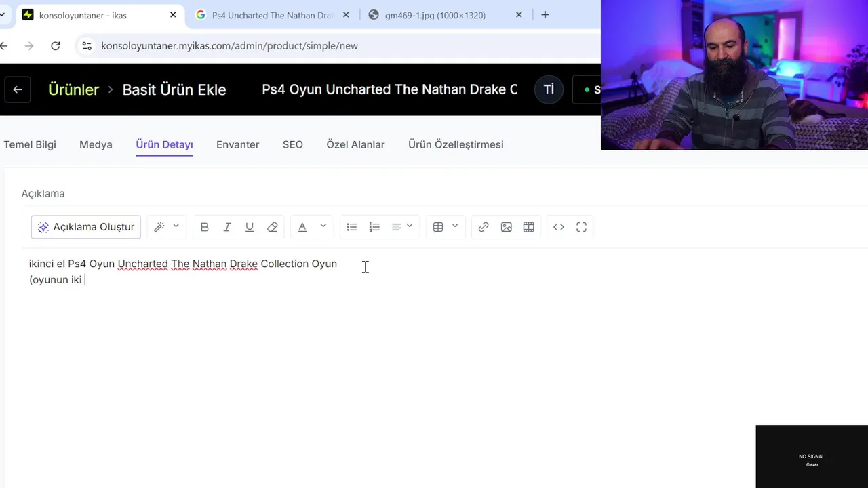This screenshot has height=488, width=868.
Task: Switch to the gm469-1.jpg browser tab
Action: [x=435, y=15]
